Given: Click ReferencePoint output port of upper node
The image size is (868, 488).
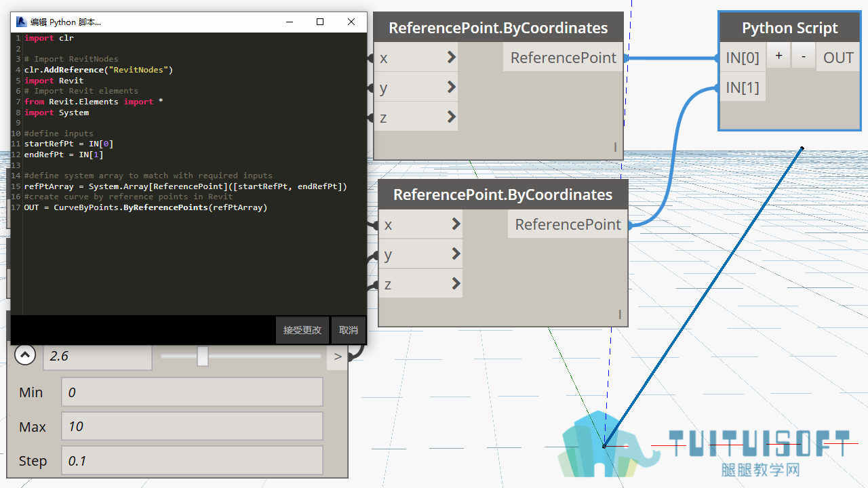Looking at the screenshot, I should point(563,58).
